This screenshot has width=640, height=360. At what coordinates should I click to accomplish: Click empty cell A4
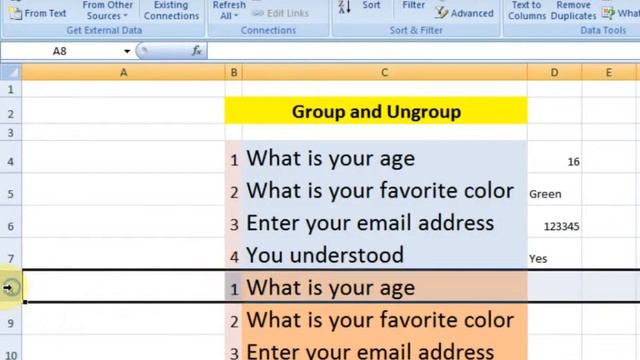(x=123, y=158)
